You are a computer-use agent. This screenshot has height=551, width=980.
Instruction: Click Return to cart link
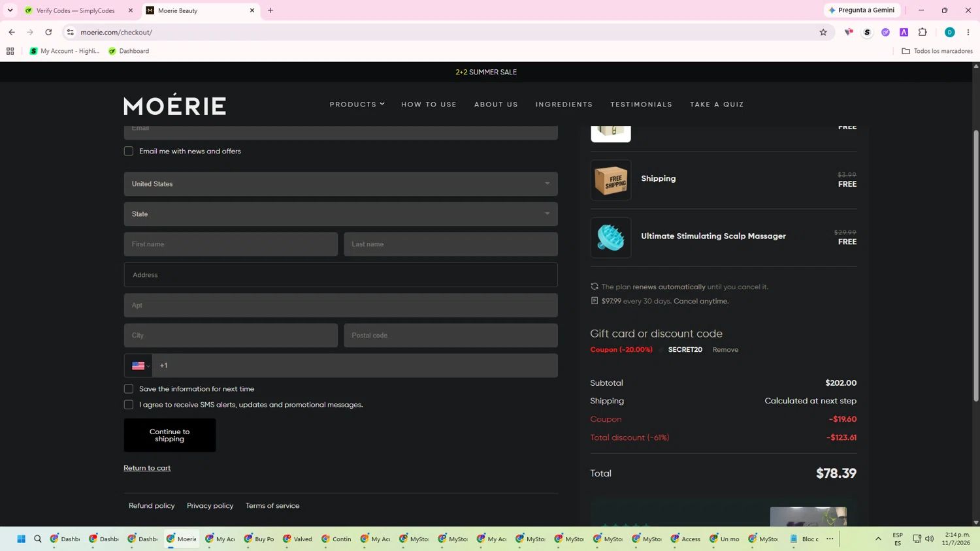click(x=147, y=468)
